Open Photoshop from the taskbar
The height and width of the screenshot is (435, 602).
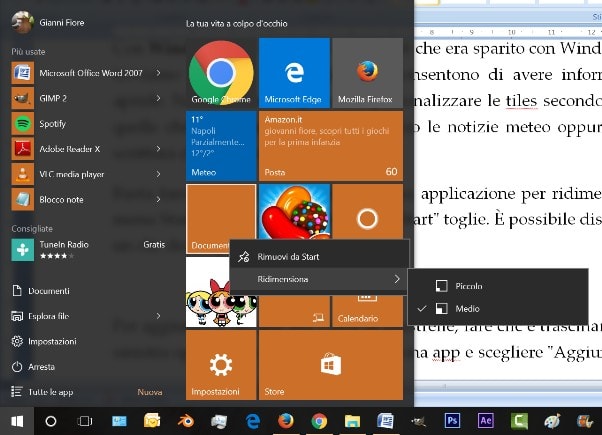pos(452,421)
